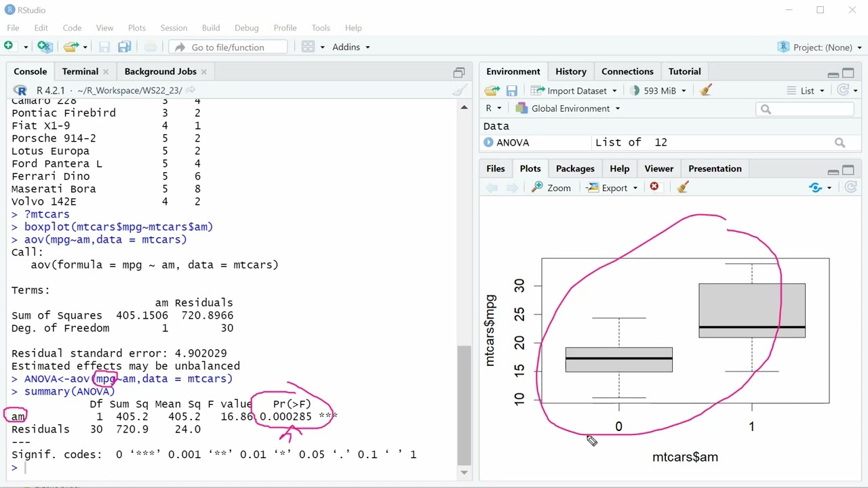Open the Debug menu
868x488 pixels.
[247, 28]
